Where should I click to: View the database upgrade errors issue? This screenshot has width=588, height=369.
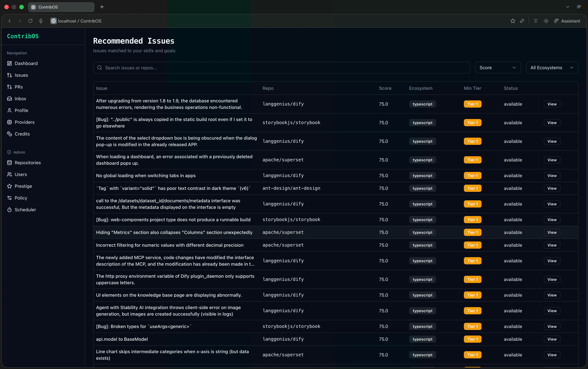point(552,104)
